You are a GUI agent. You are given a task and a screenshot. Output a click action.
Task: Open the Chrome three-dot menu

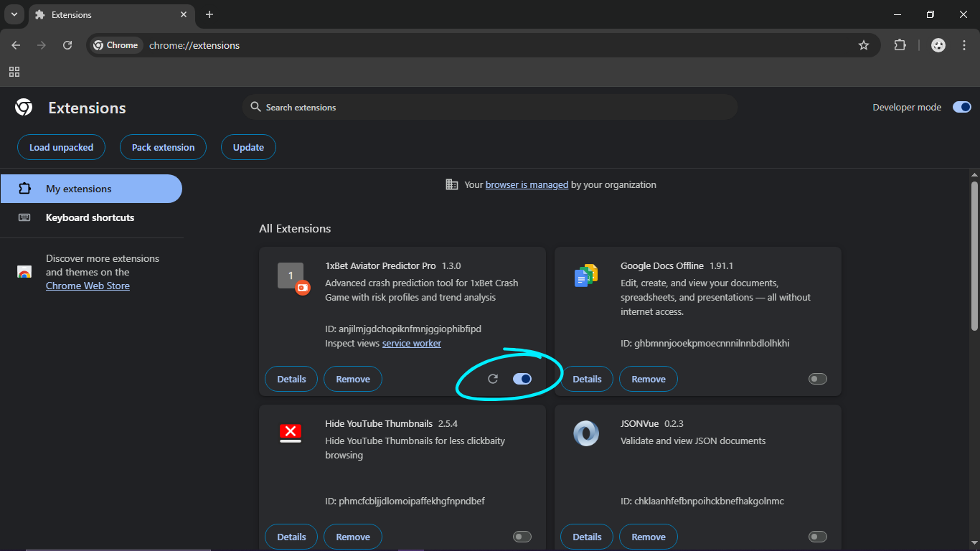pyautogui.click(x=963, y=45)
